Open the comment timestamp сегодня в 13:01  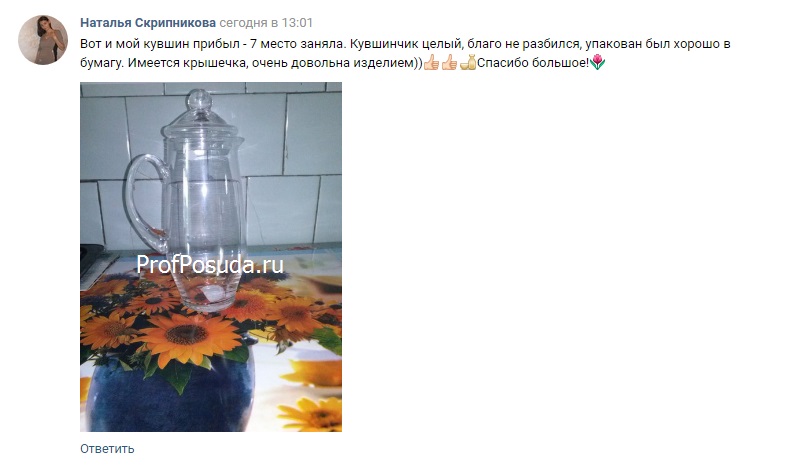[266, 23]
